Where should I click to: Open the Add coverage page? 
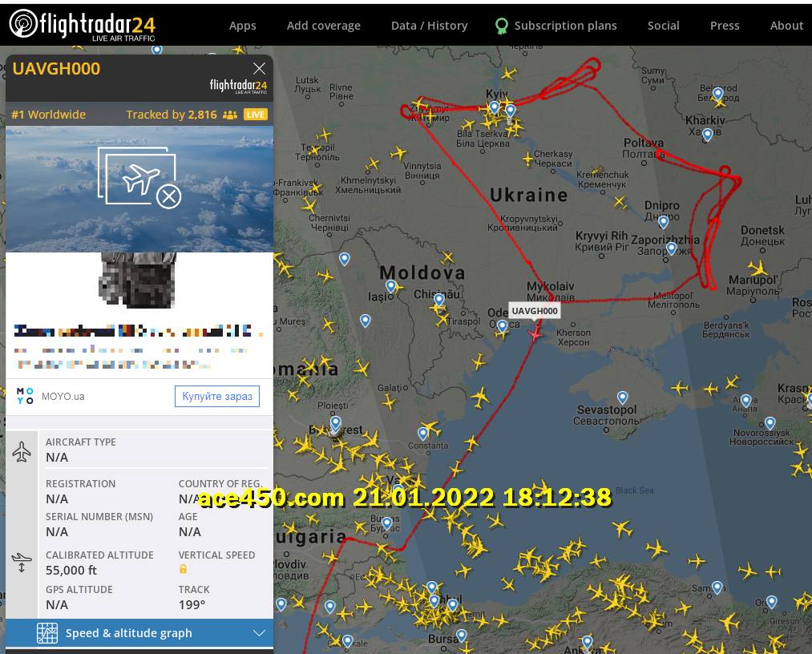(x=324, y=26)
